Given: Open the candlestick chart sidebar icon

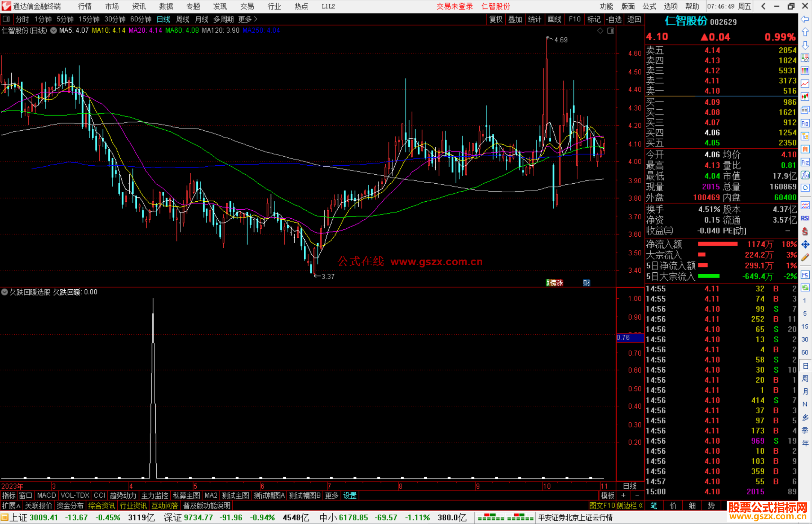Looking at the screenshot, I should click(805, 97).
